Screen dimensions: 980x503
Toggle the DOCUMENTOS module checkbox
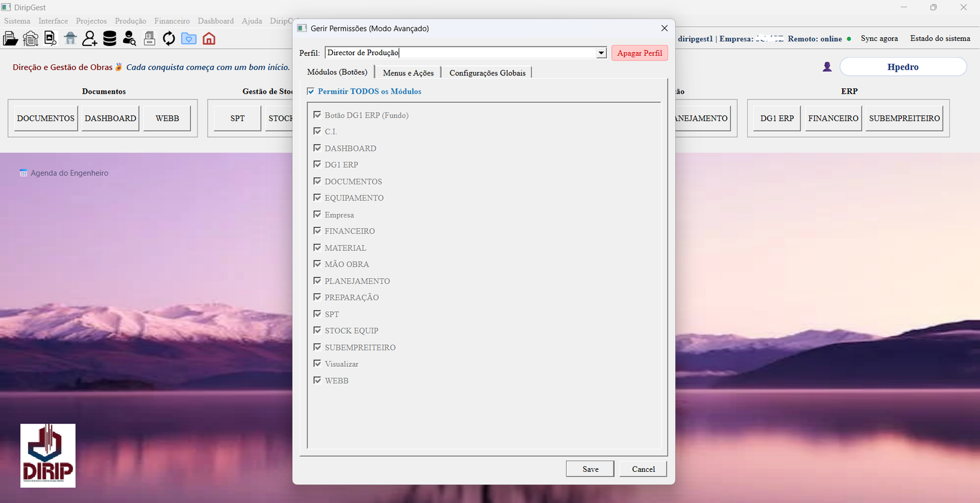(x=317, y=181)
